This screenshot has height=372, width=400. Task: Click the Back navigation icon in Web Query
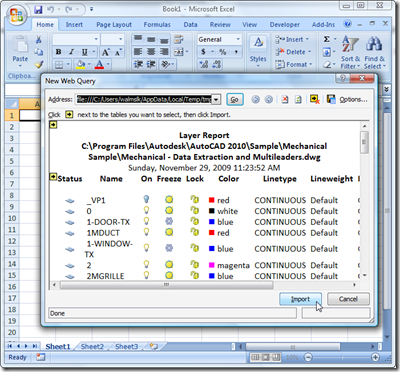click(256, 99)
